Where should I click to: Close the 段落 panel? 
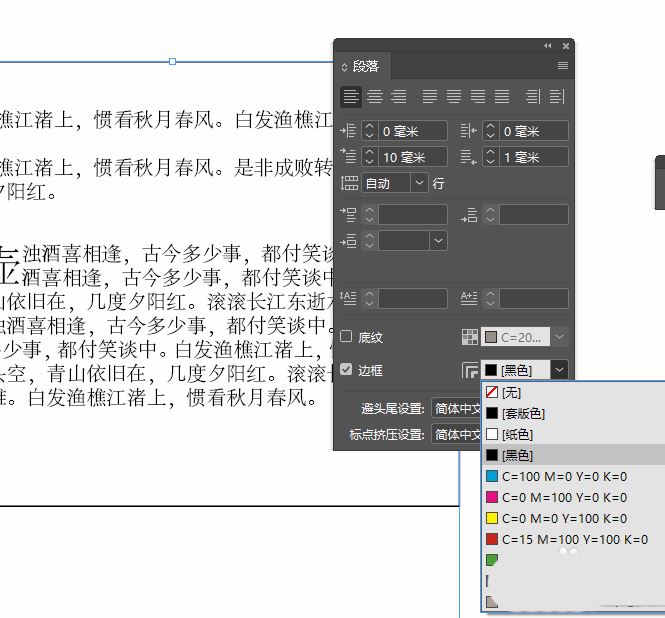[x=566, y=46]
